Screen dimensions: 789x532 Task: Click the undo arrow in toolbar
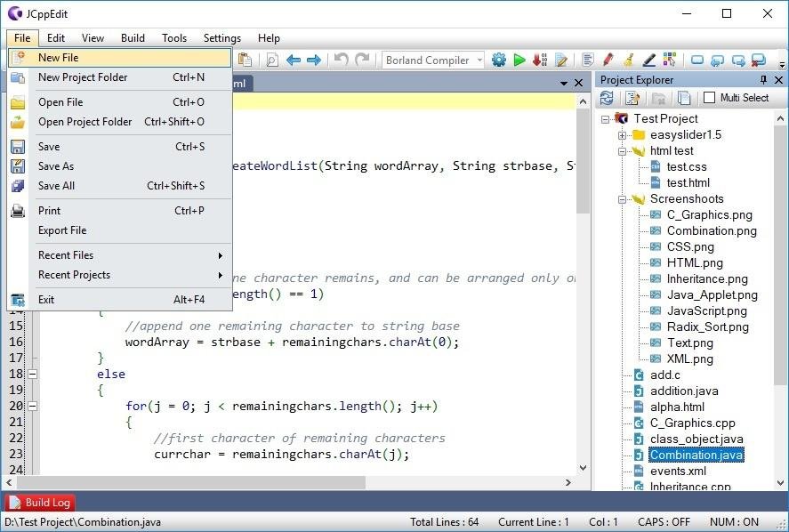point(341,60)
